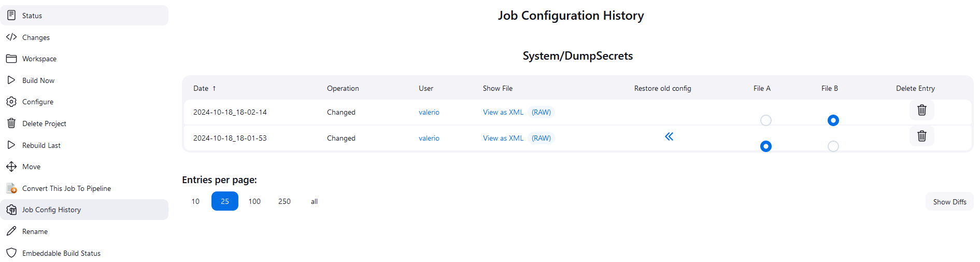The image size is (980, 262).
Task: Open Delete Project in sidebar
Action: [x=84, y=123]
